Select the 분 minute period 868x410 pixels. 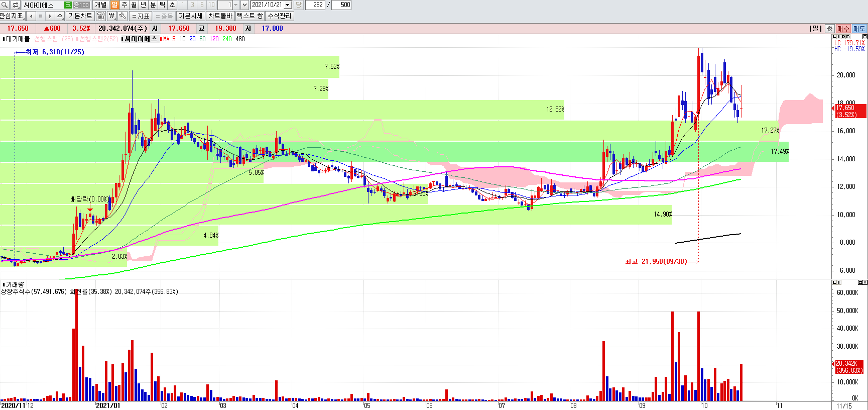pyautogui.click(x=153, y=5)
